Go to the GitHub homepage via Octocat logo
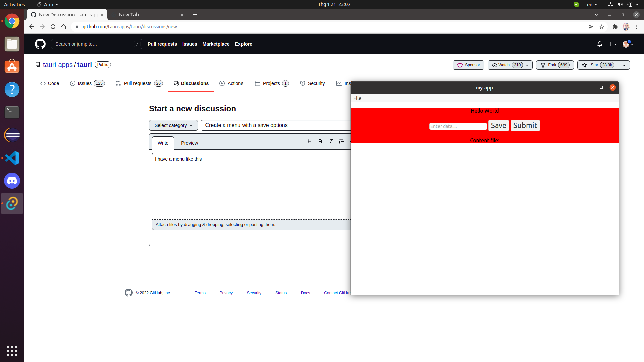Viewport: 644px width, 362px height. coord(40,44)
